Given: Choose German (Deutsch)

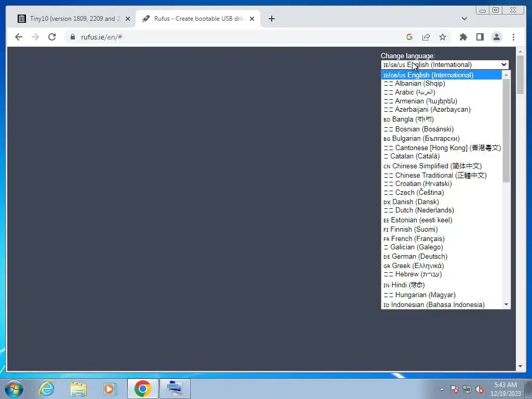Looking at the screenshot, I should point(441,257).
